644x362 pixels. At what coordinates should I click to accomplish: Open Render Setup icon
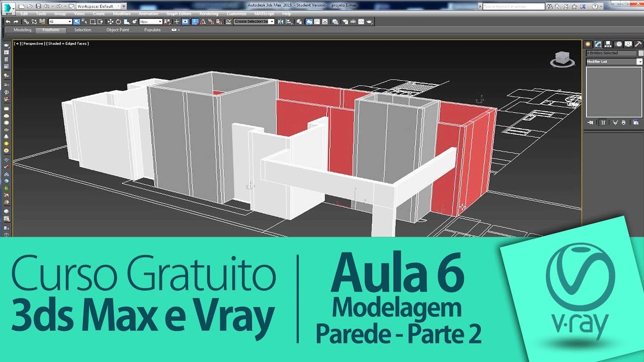click(345, 22)
